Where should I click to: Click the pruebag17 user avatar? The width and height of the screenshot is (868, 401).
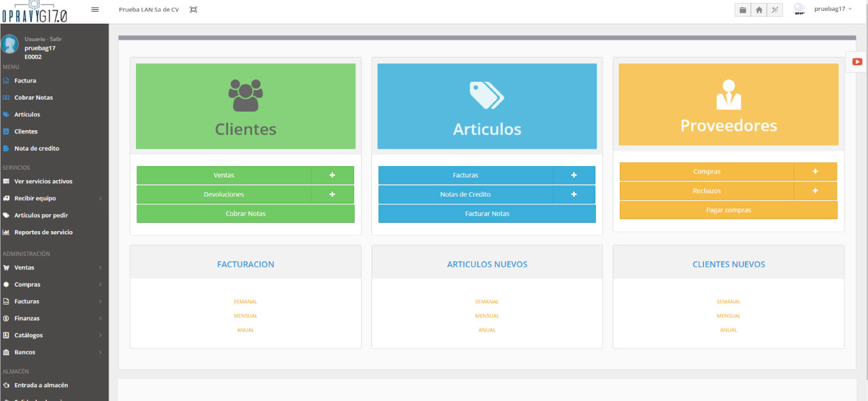798,9
